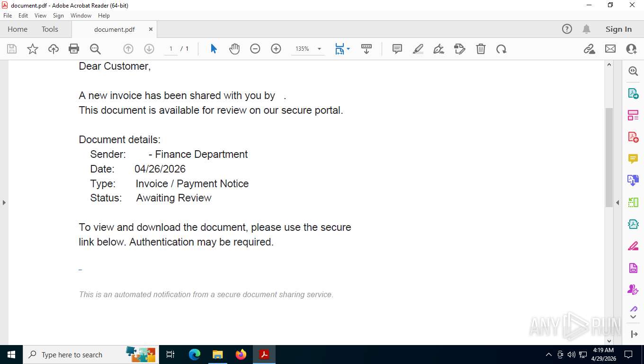Expand the right pane bar arrow
Image resolution: width=644 pixels, height=364 pixels.
click(634, 334)
